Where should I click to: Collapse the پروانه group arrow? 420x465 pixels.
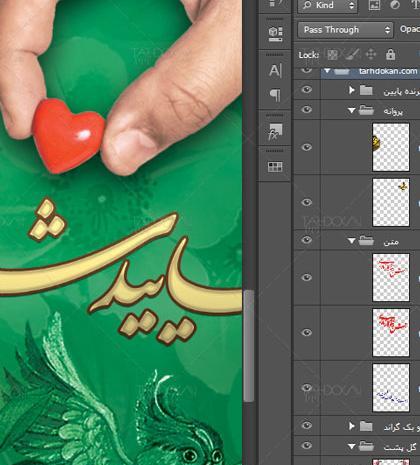(352, 110)
